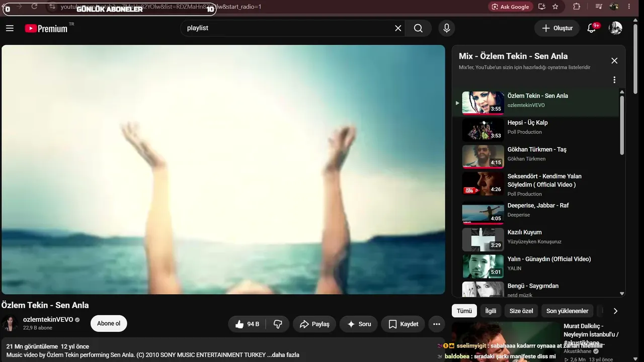Open the Mix playlist three-dot options
Screen dimensions: 644x362
(614, 80)
